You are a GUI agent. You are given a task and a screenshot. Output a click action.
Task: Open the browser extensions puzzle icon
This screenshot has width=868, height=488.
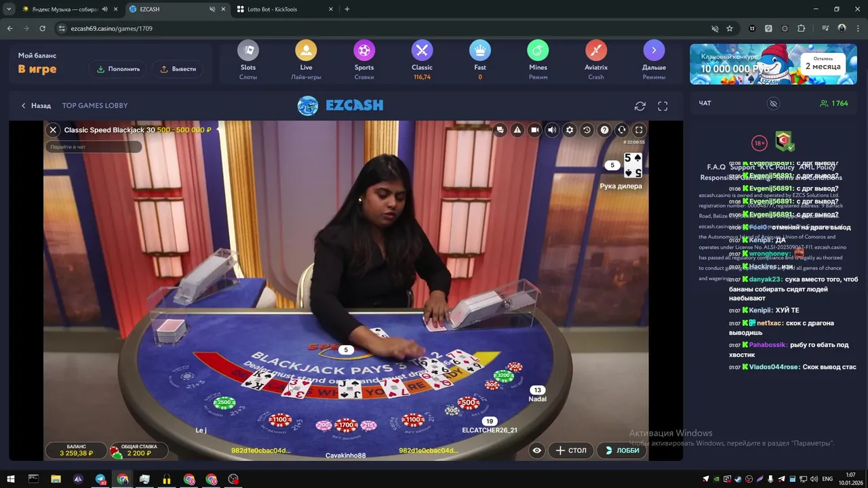click(802, 28)
